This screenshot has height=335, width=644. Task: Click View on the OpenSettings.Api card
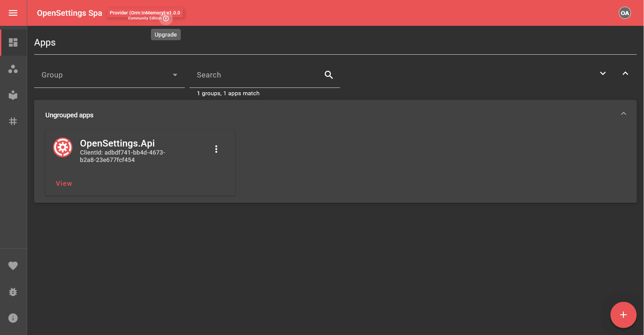pos(64,183)
